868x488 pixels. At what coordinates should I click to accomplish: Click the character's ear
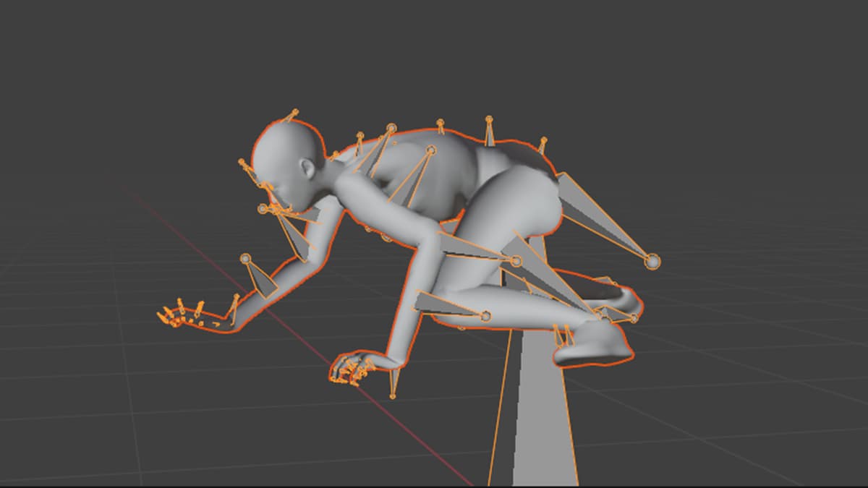pos(309,170)
